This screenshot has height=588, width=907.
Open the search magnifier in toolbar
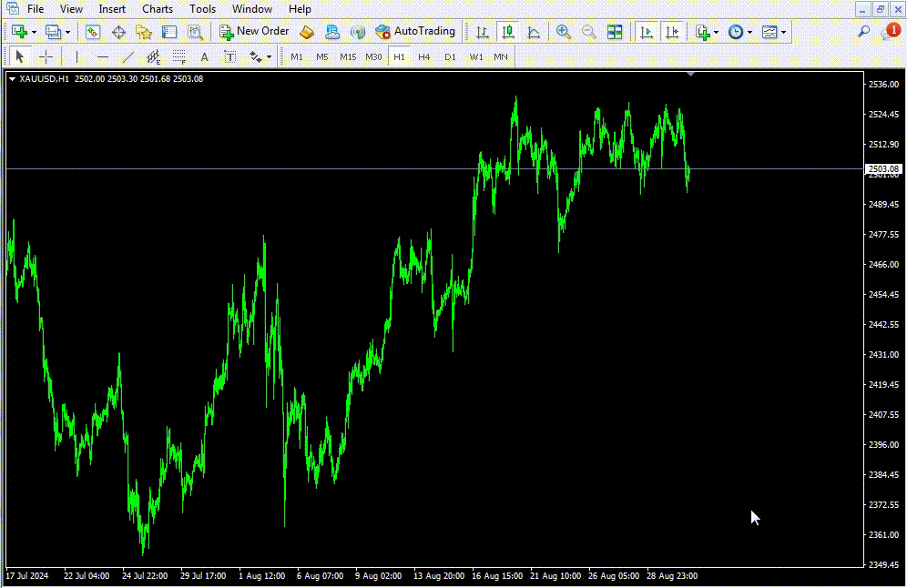tap(863, 32)
